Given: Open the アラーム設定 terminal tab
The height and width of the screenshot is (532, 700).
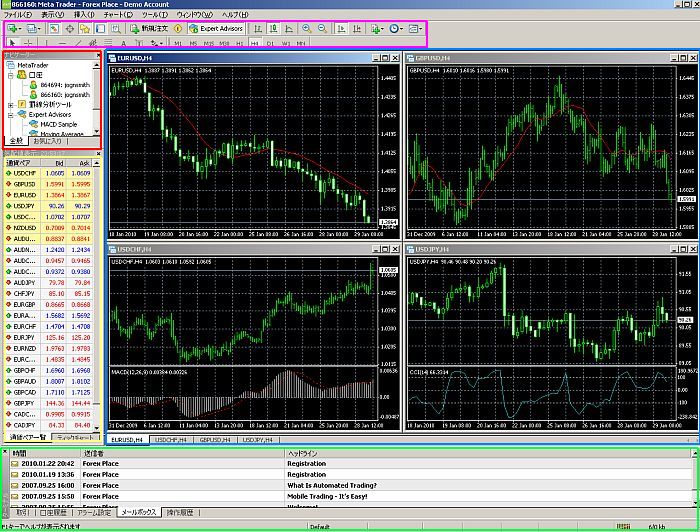Looking at the screenshot, I should tap(94, 512).
